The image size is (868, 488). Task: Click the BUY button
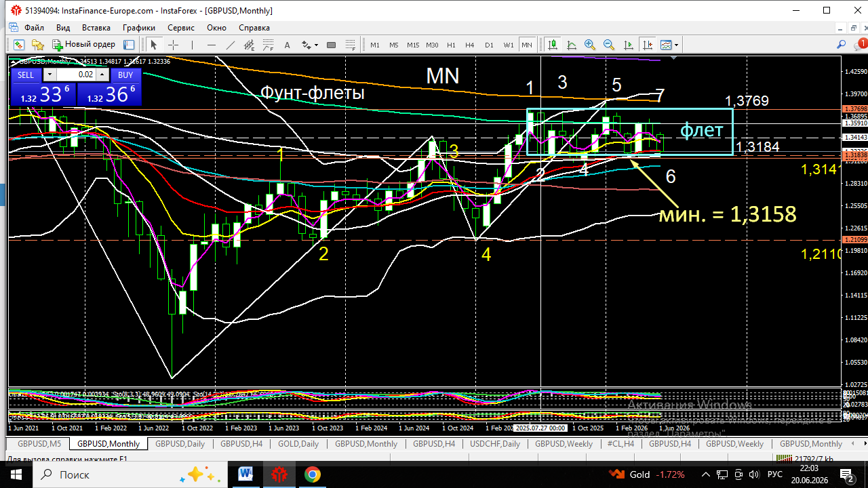coord(125,75)
